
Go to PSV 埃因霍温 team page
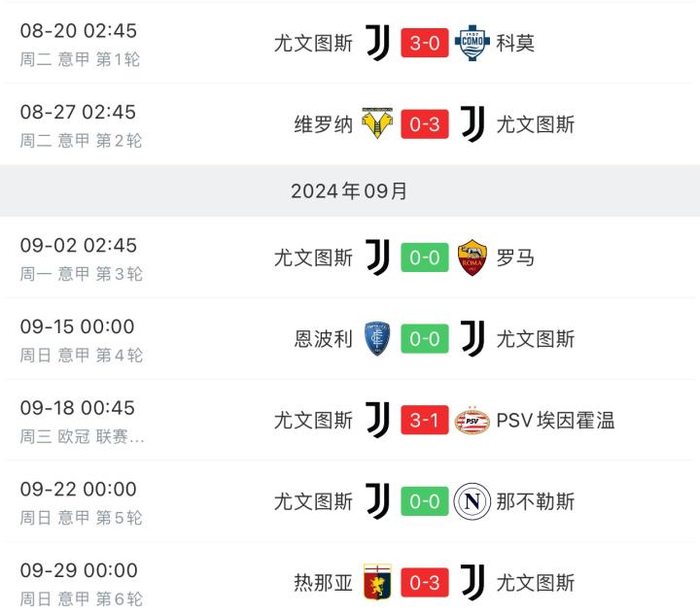555,421
